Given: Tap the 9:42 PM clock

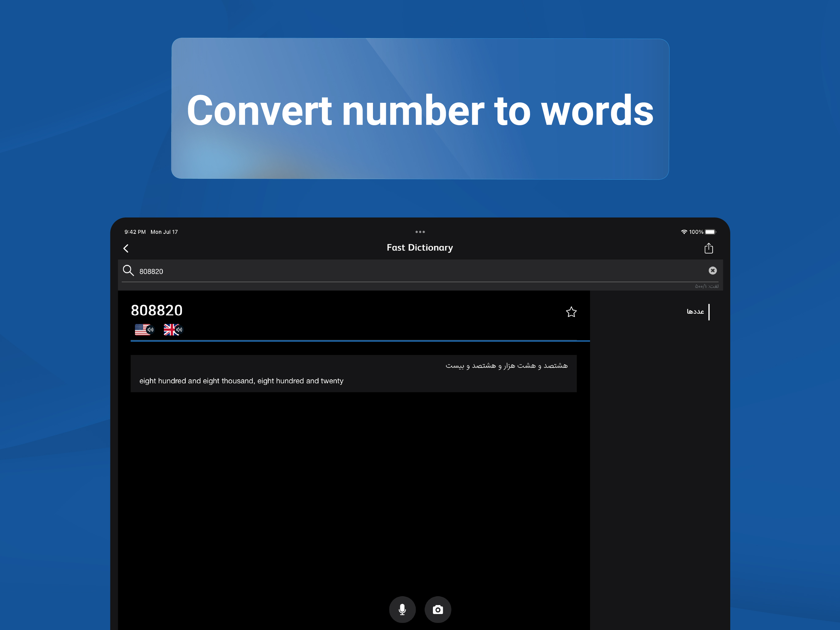Looking at the screenshot, I should click(135, 232).
